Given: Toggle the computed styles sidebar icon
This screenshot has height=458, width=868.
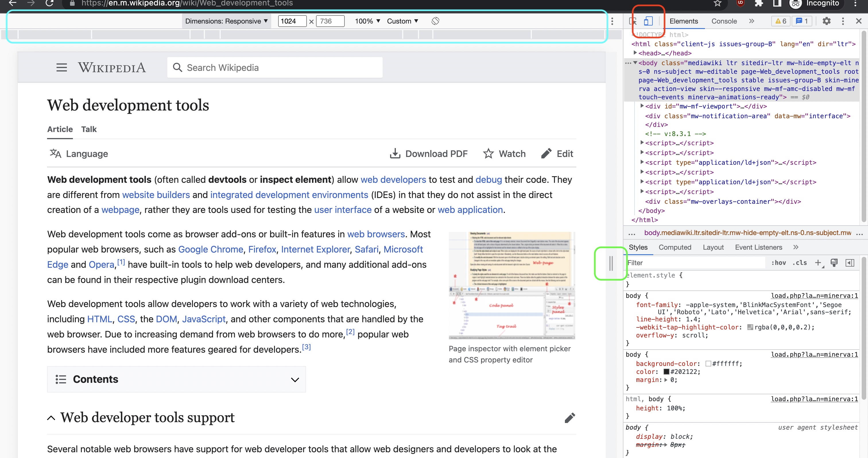Looking at the screenshot, I should pyautogui.click(x=850, y=263).
